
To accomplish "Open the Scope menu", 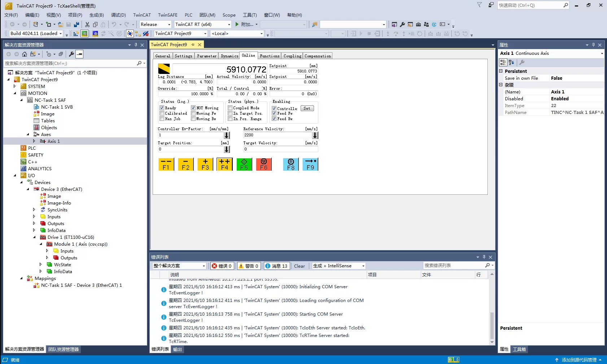I will pyautogui.click(x=229, y=15).
